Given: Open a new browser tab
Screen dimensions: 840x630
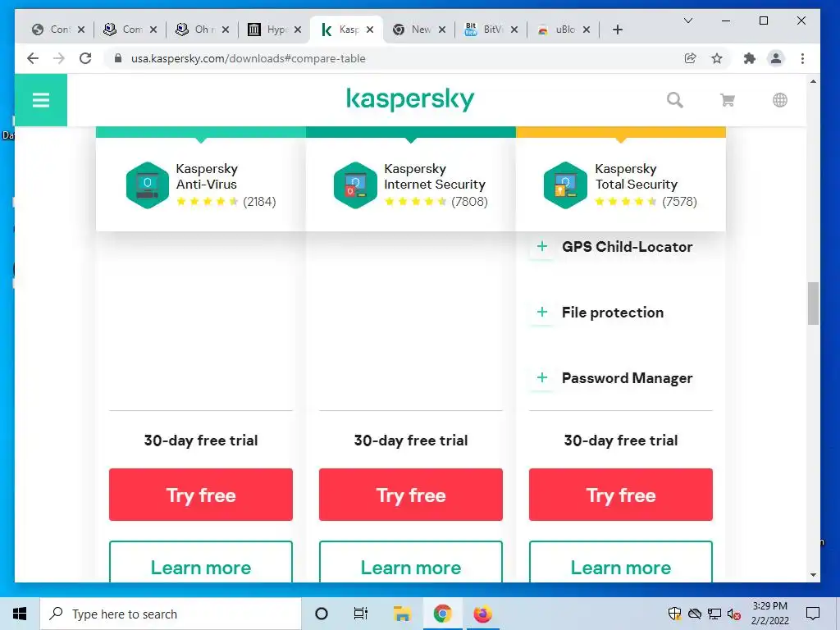Looking at the screenshot, I should 618,30.
